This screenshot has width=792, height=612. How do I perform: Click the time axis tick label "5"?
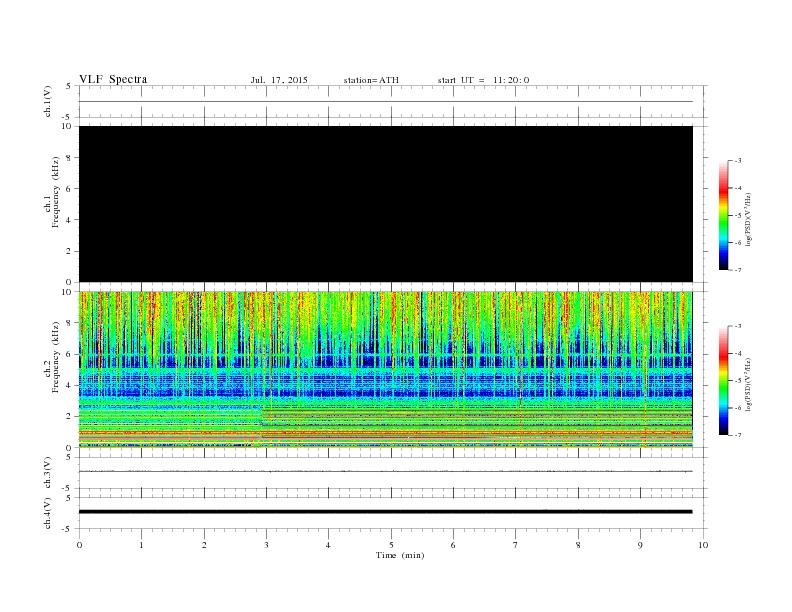(391, 545)
